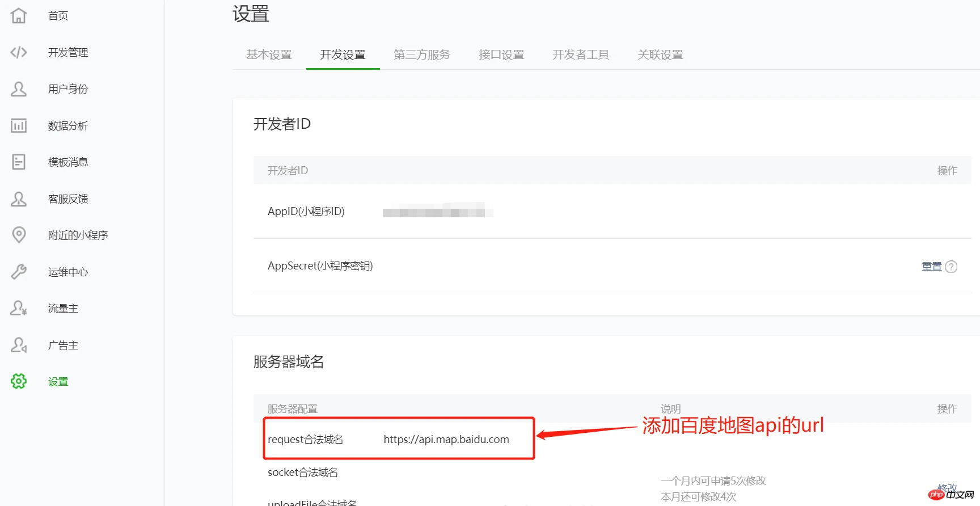980x506 pixels.
Task: Click the https://api.map.baidu.com domain value
Action: click(x=446, y=439)
